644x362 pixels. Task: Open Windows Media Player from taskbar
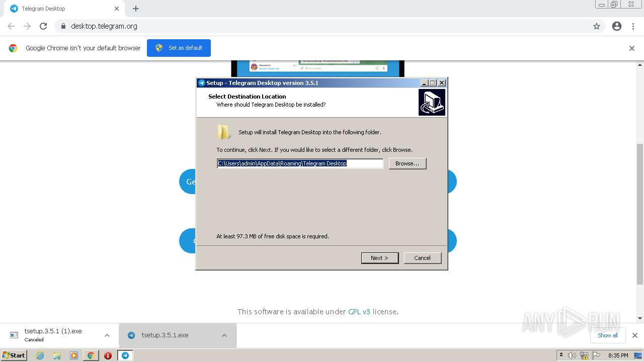74,355
